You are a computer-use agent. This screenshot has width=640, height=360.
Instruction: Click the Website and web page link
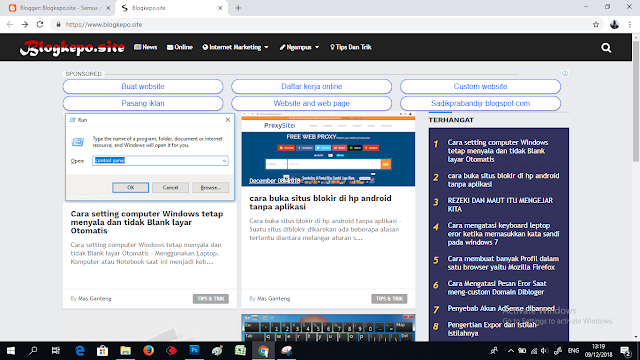(311, 103)
